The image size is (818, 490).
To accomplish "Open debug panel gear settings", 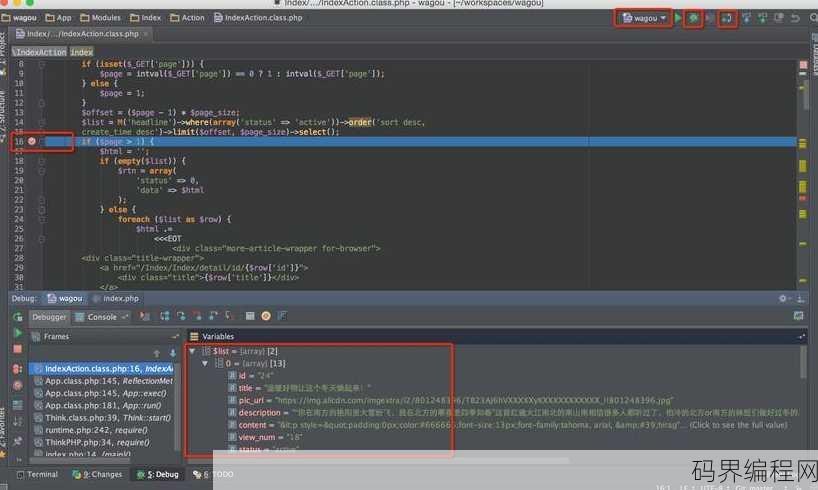I will (x=783, y=298).
